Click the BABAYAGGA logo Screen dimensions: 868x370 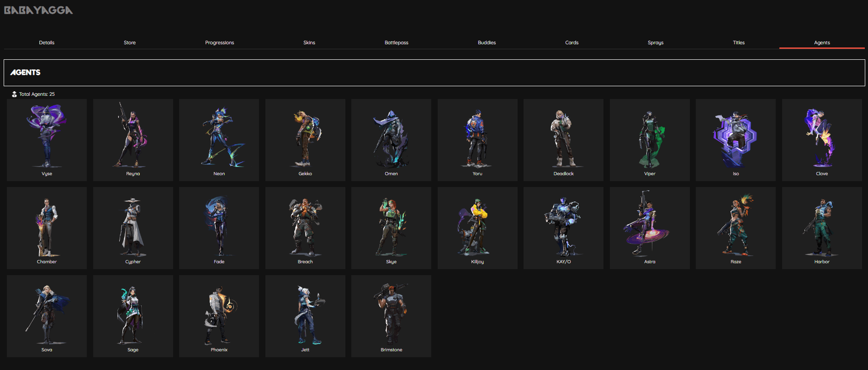[38, 10]
